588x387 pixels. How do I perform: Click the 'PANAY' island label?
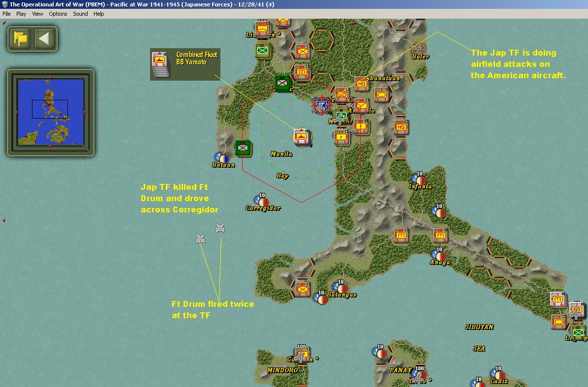[x=401, y=370]
